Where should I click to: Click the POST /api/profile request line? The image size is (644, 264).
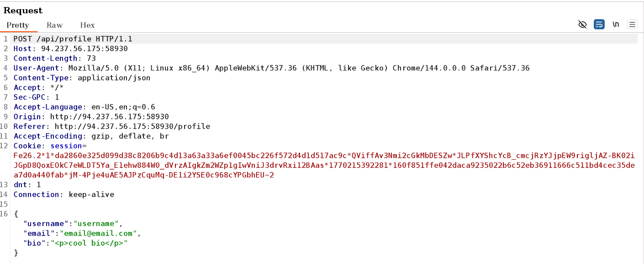[73, 39]
